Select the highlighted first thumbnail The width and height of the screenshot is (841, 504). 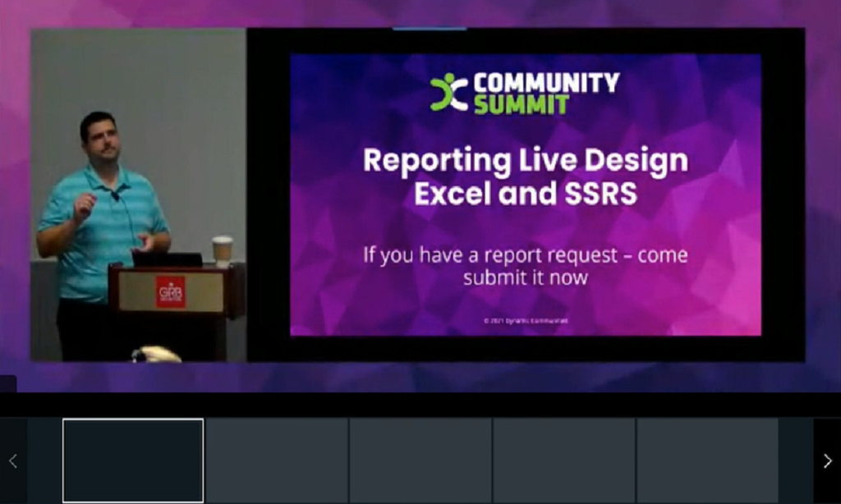tap(133, 460)
